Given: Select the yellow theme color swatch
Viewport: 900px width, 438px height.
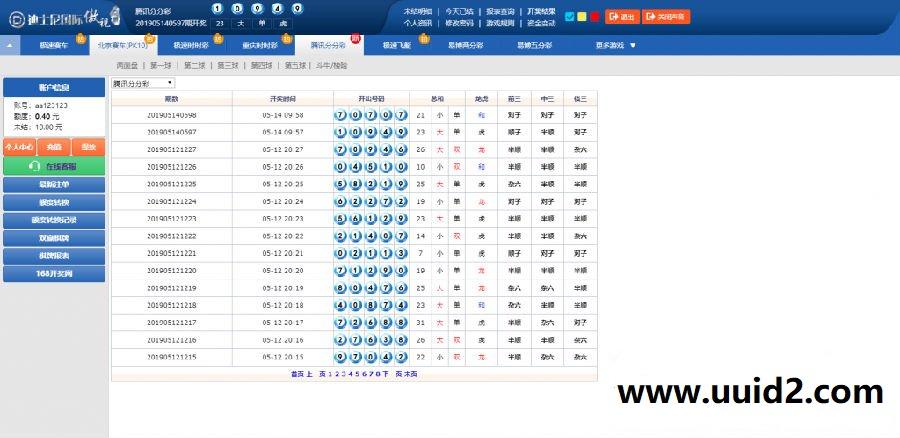Looking at the screenshot, I should coord(581,17).
